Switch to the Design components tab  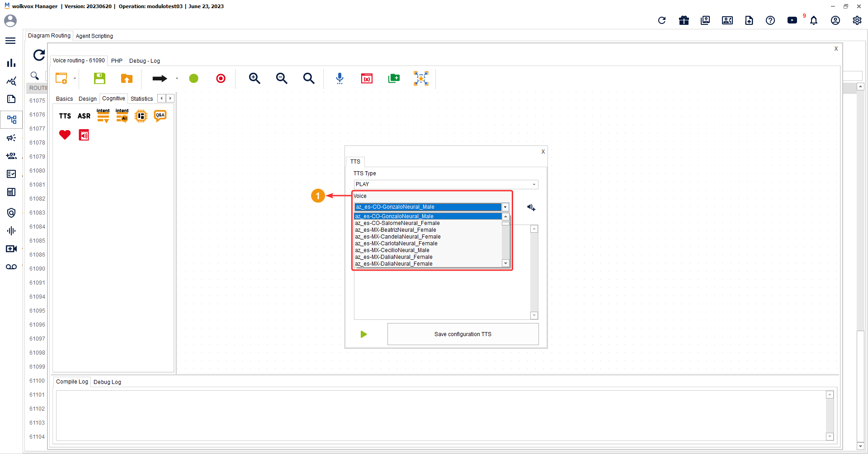point(87,99)
